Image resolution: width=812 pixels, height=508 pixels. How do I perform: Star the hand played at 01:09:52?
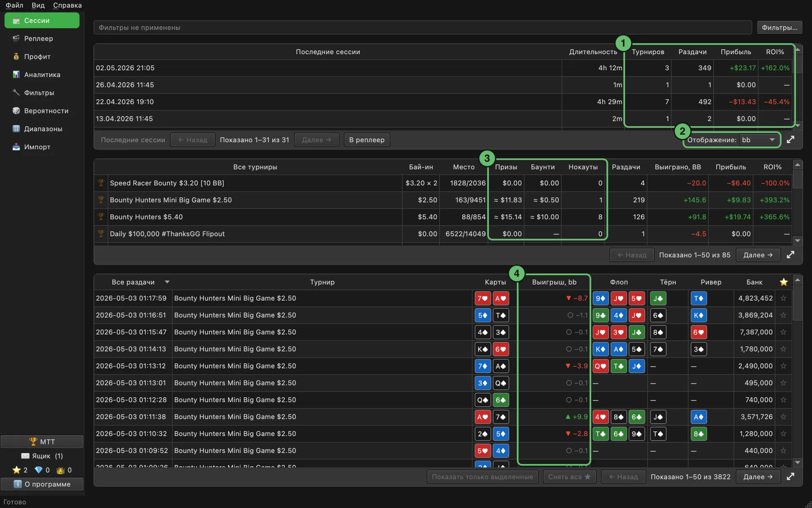[783, 451]
